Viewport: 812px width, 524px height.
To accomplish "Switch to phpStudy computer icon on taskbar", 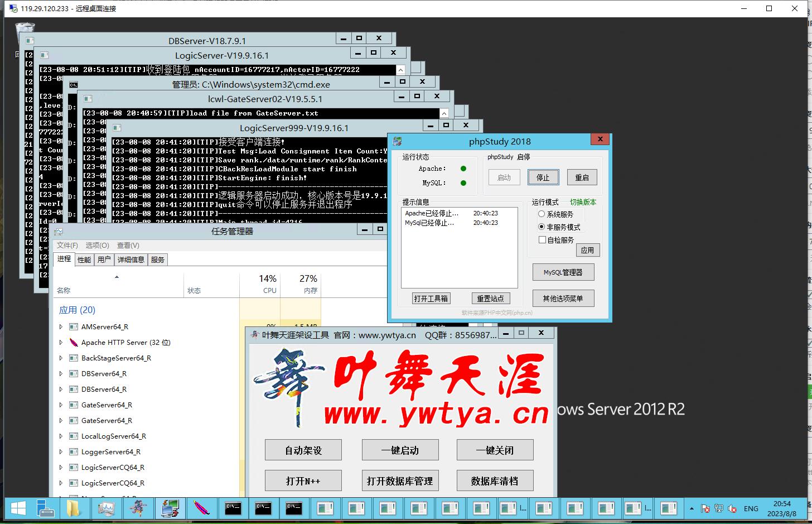I will (169, 508).
